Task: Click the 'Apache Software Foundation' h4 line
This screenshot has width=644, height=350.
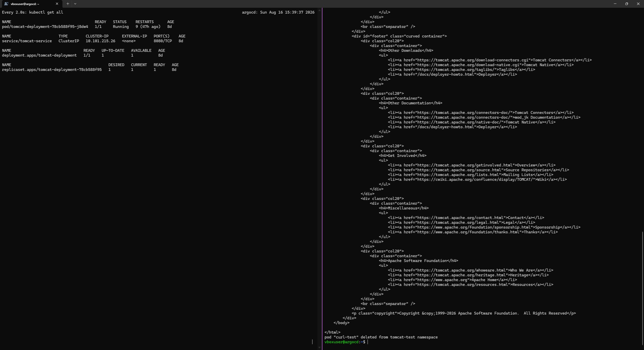Action: (418, 261)
